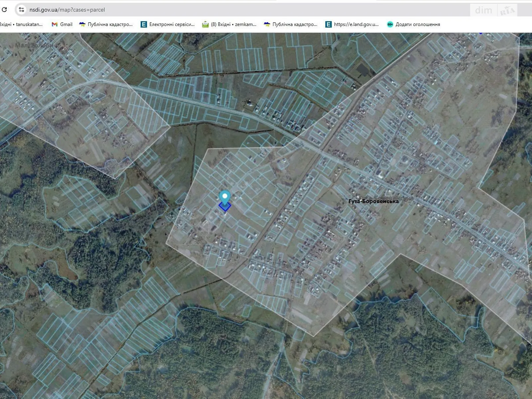Viewport: 532px width, 399px height.
Task: Click the icon of the first 'Публічна кадастро...' bookmark
Action: [82, 24]
